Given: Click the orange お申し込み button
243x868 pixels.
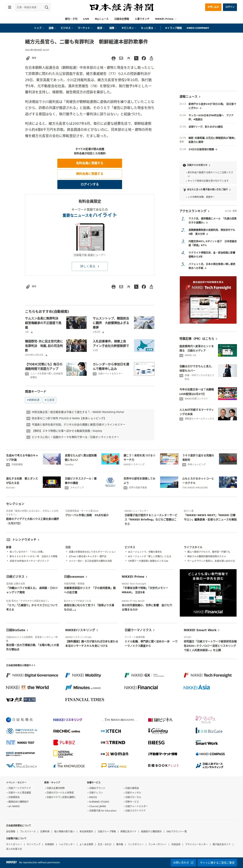Looking at the screenshot, I should coord(213,7).
